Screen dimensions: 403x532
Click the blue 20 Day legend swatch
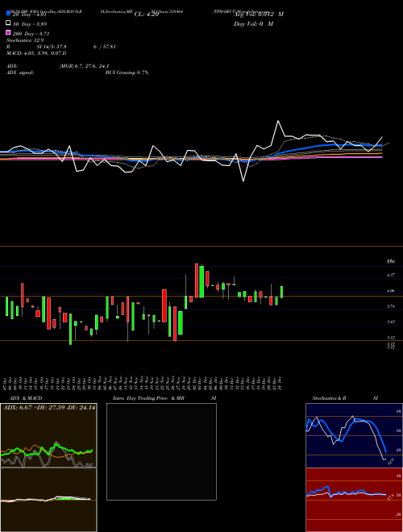(8, 13)
